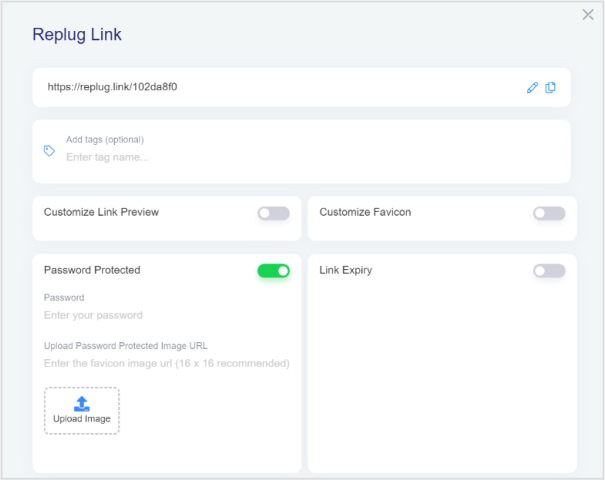Click the favicon image url field

coord(167,363)
